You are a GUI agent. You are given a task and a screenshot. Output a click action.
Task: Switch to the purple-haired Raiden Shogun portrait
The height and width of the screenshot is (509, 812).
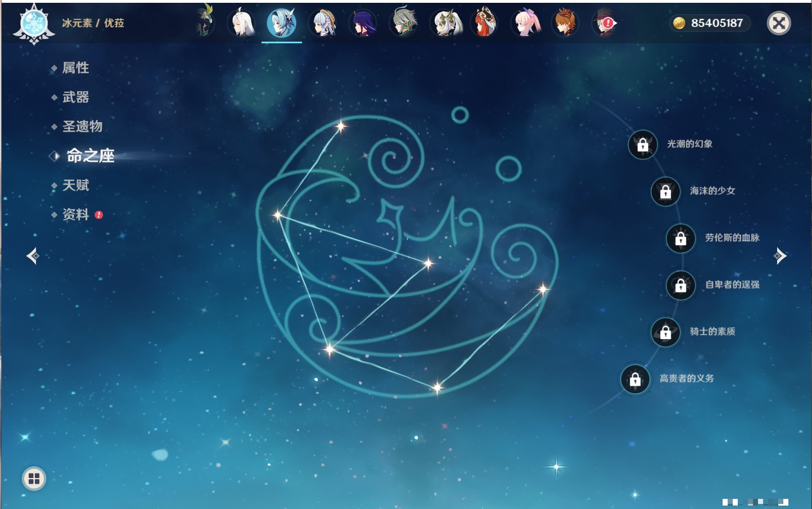(x=363, y=24)
